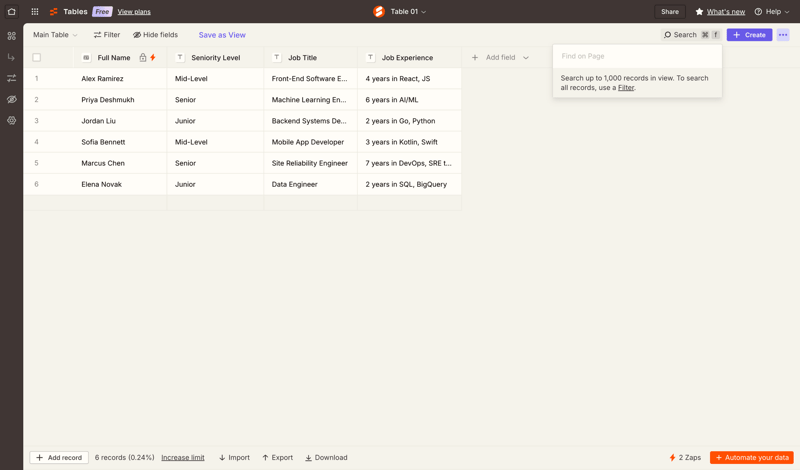Screen dimensions: 800x470
Task: Select all records with header checkbox
Action: 36,57
